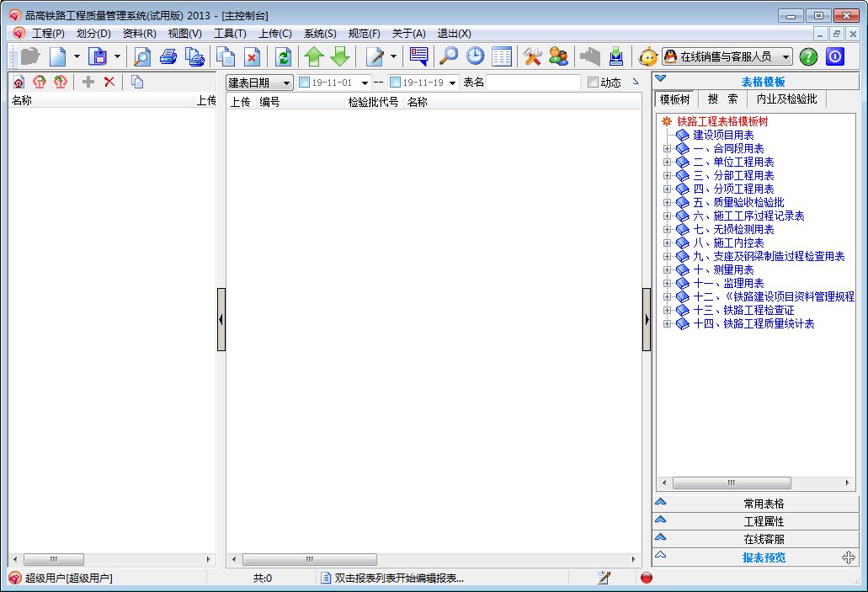Click the blue clock icon
This screenshot has height=592, width=868.
click(475, 56)
